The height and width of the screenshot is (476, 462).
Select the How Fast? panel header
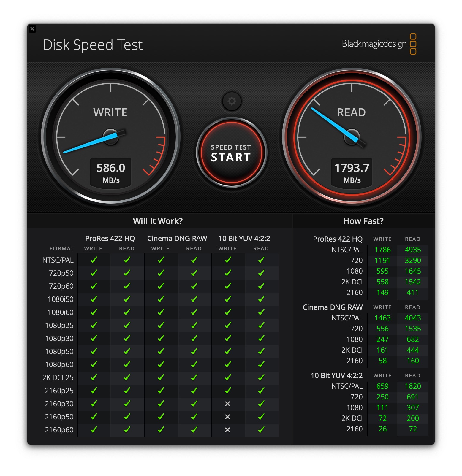(363, 221)
